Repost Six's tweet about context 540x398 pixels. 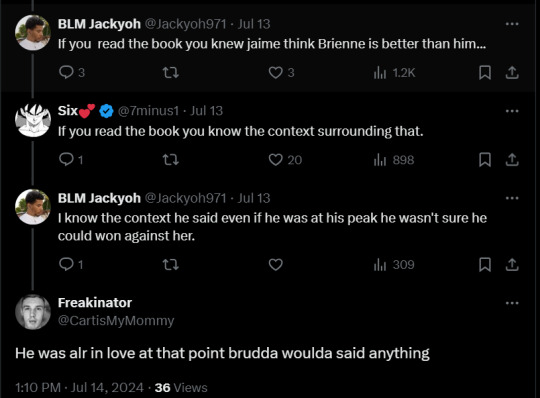(170, 160)
